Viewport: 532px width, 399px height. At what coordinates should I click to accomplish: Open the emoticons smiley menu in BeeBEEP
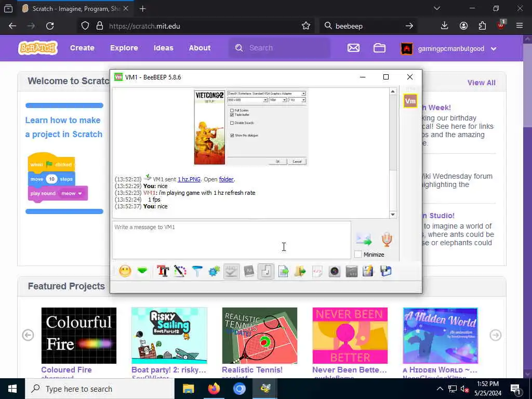[x=125, y=271]
